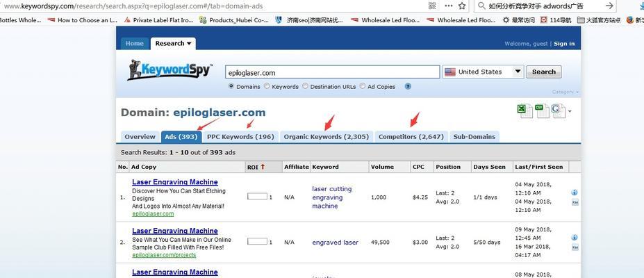Open second ad title above 'See What You Can Make'

(175, 231)
